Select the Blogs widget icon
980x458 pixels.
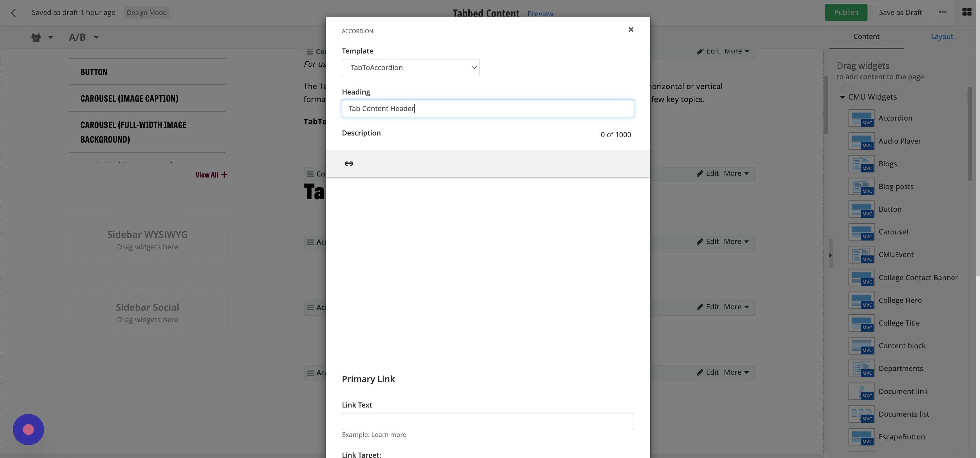point(861,164)
